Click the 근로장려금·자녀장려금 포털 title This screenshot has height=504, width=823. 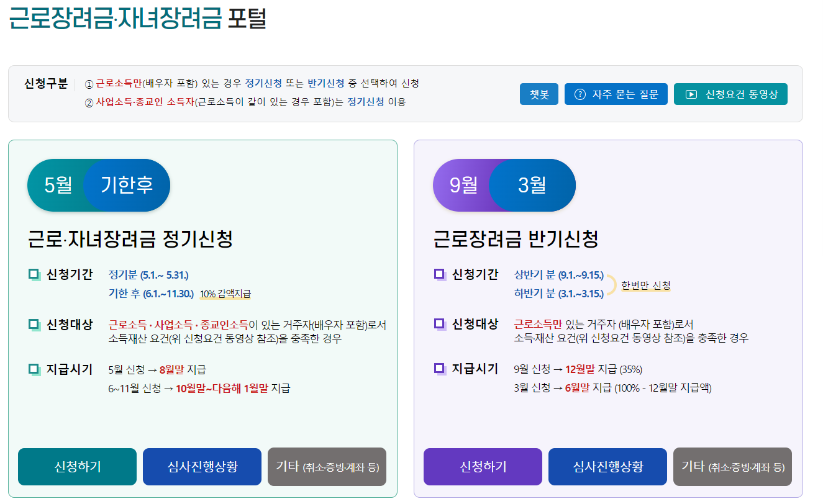pos(137,18)
